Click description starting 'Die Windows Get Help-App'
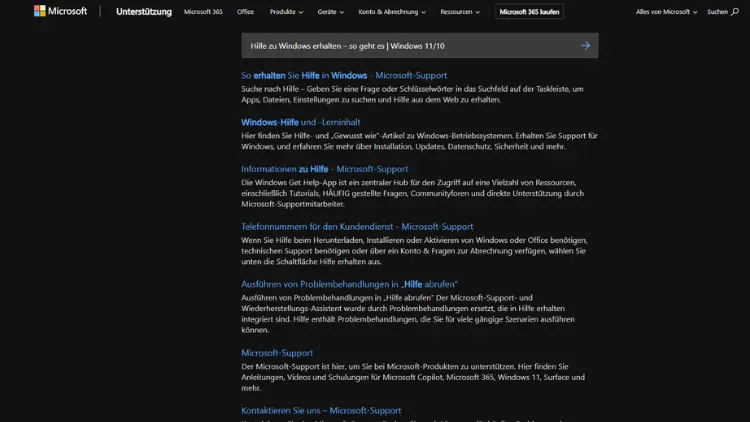Image resolution: width=750 pixels, height=422 pixels. [412, 193]
